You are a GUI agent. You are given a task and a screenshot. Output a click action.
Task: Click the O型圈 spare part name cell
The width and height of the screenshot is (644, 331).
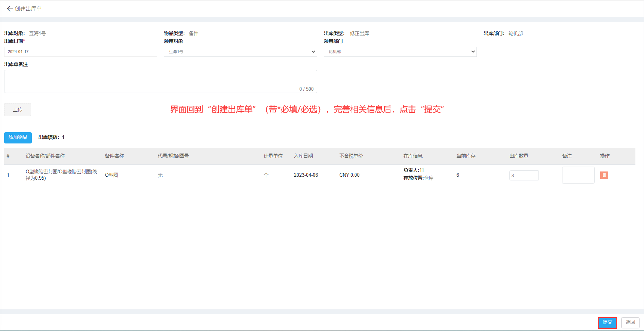111,175
